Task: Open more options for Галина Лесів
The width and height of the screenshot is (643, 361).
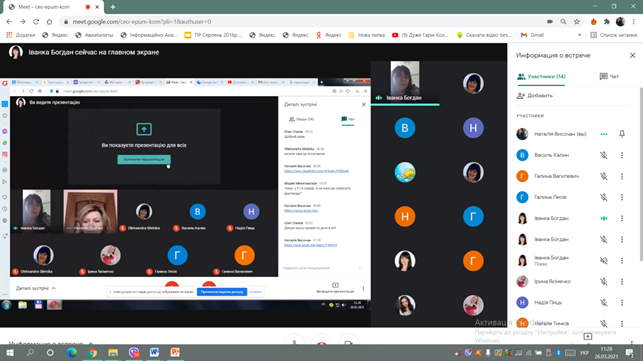Action: 622,197
